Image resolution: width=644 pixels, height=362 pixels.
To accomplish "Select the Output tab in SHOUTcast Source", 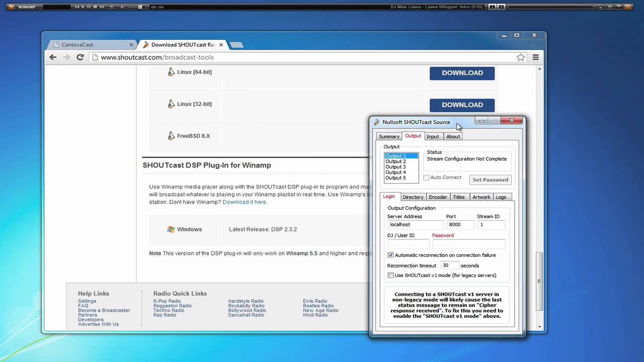I will click(413, 136).
